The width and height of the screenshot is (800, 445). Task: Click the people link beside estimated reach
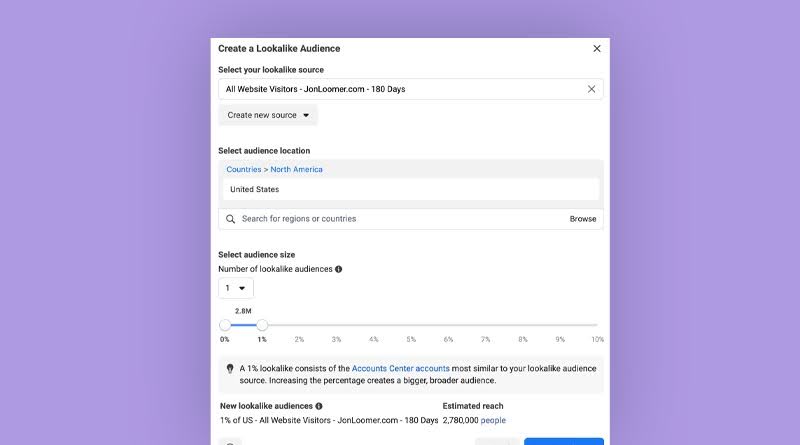click(x=493, y=421)
